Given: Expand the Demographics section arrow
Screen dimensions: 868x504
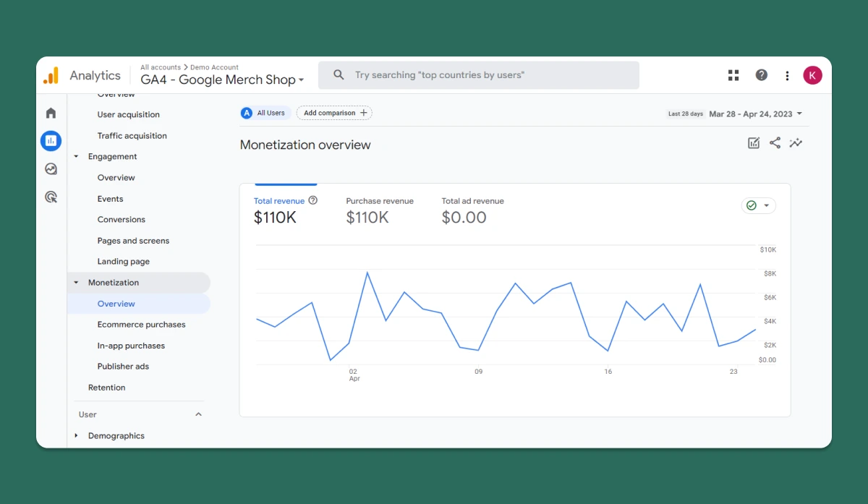Looking at the screenshot, I should 77,436.
